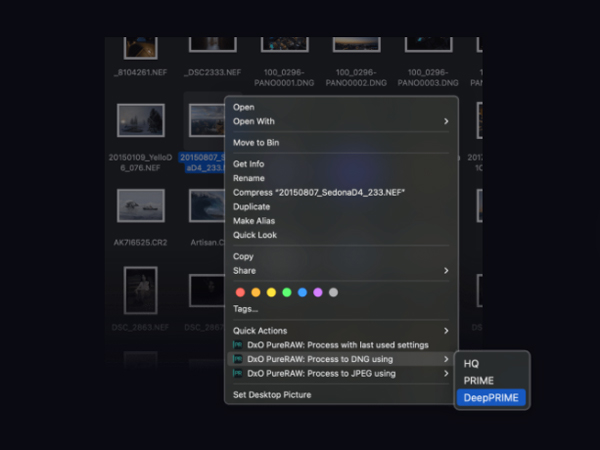The height and width of the screenshot is (450, 600).
Task: Select the 100_0296-PANO0003.DNG thumbnail
Action: coord(428,45)
